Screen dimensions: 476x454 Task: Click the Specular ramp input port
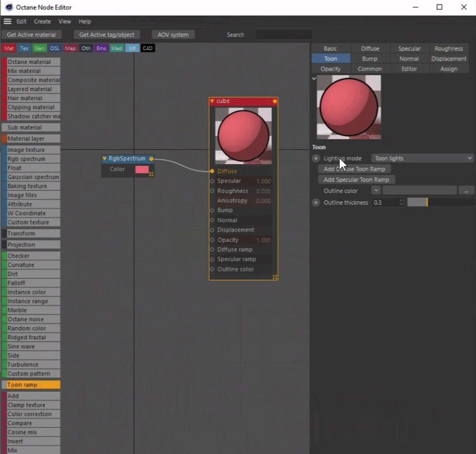pos(212,259)
